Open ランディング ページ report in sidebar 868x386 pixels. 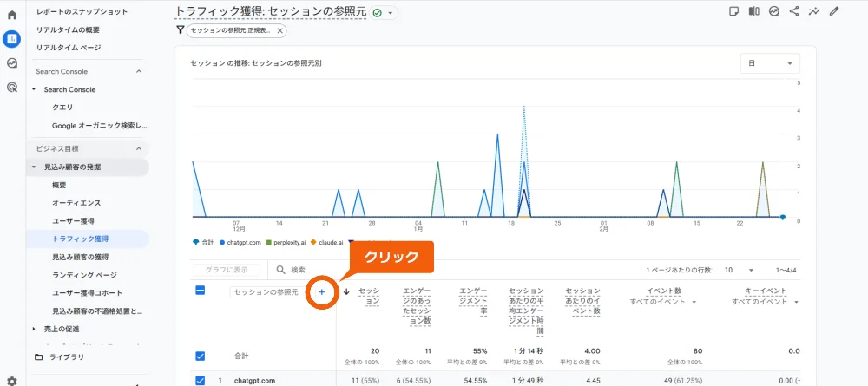[82, 275]
